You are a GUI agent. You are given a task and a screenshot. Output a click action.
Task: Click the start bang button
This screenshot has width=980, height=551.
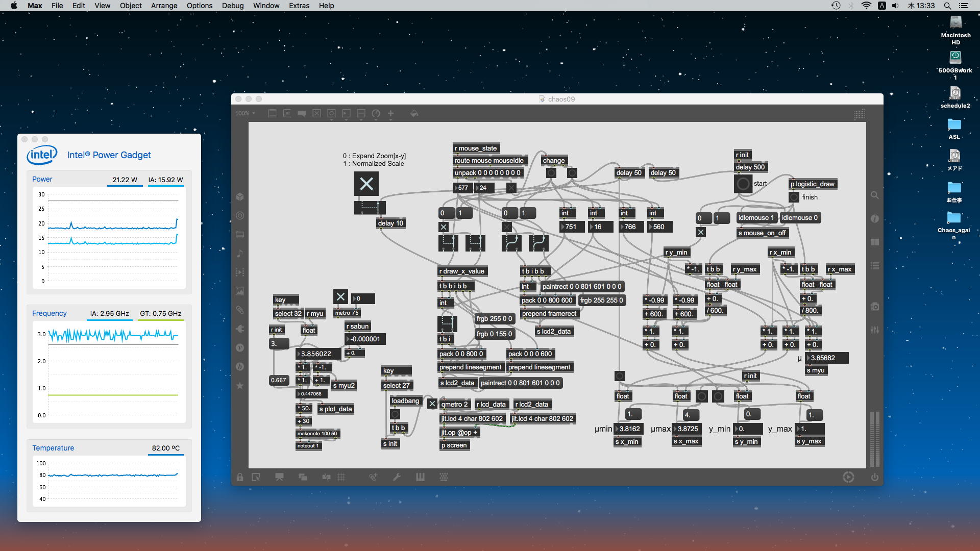click(x=743, y=184)
